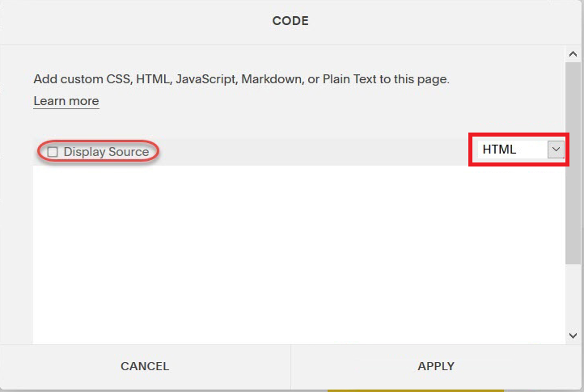Open the HTML language dropdown
The height and width of the screenshot is (392, 584).
click(x=521, y=150)
